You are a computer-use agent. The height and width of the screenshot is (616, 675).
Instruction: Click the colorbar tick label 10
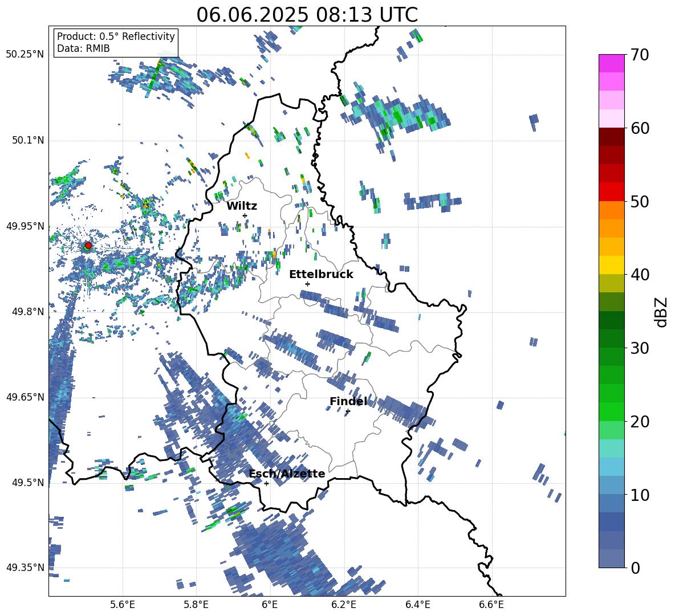point(640,495)
